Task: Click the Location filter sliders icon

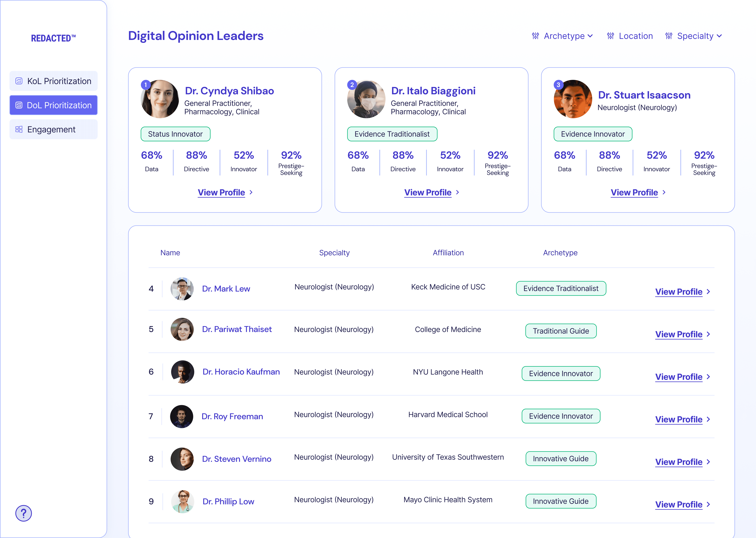Action: (611, 36)
